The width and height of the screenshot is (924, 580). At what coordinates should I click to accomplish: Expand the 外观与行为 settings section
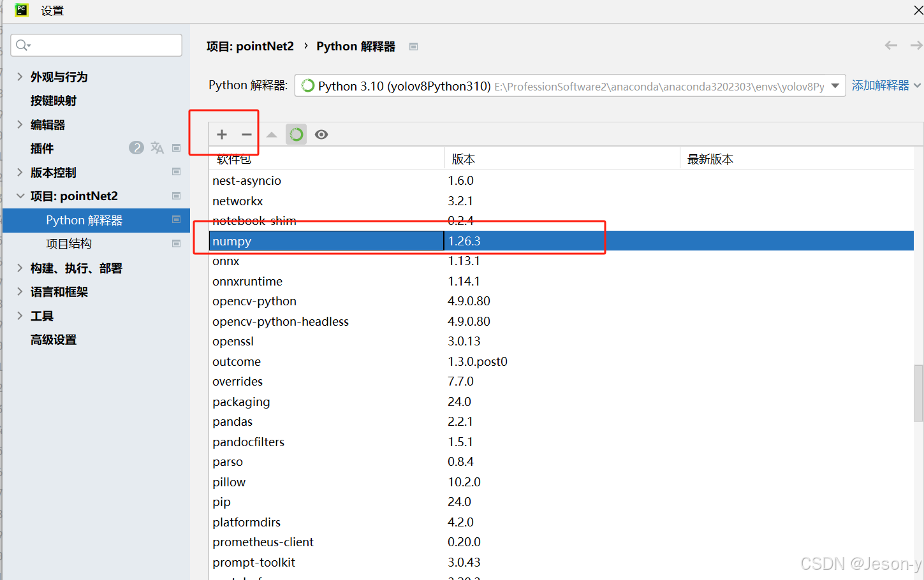(20, 76)
